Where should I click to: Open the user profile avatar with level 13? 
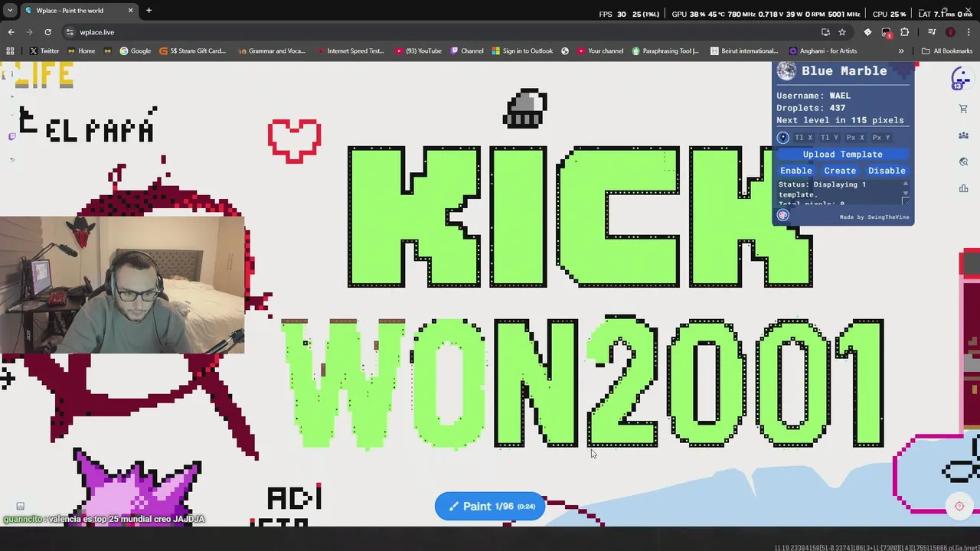pyautogui.click(x=960, y=78)
